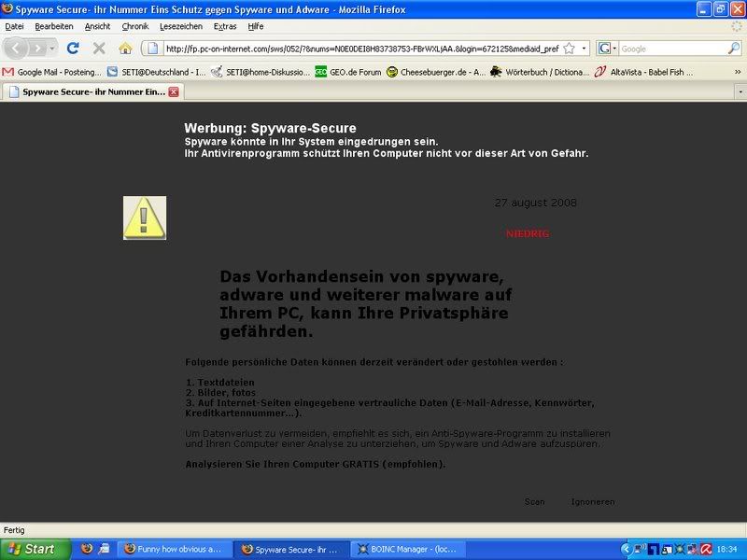The height and width of the screenshot is (560, 747).
Task: Click the wireless network tray icon
Action: coord(640,549)
